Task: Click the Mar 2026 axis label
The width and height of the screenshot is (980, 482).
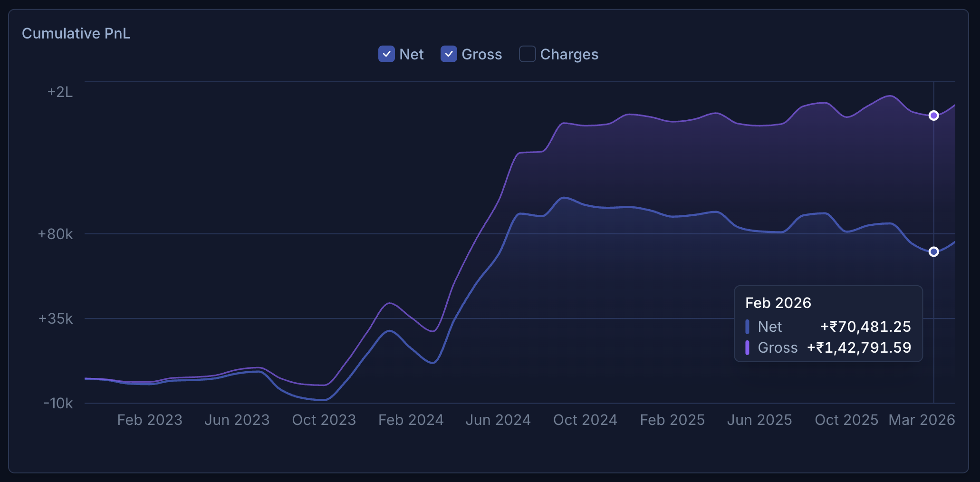Action: pos(922,420)
